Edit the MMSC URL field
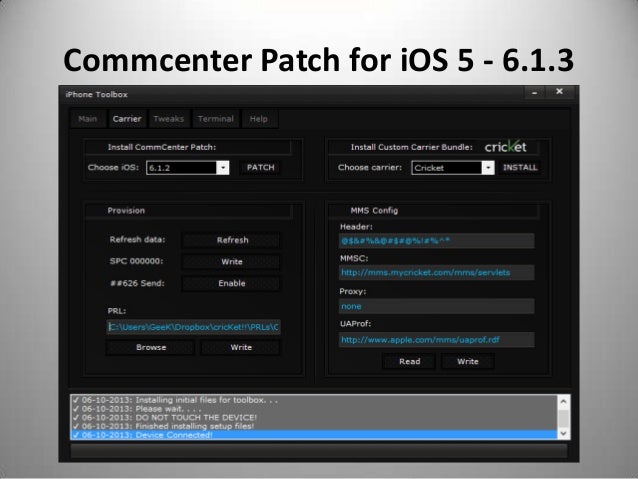638x479 pixels. click(435, 273)
